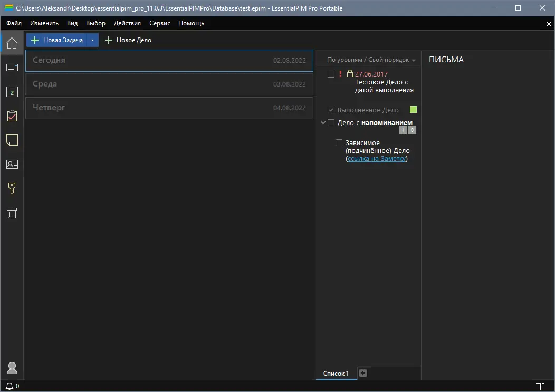Click the date 03.08.2022

coord(289,84)
